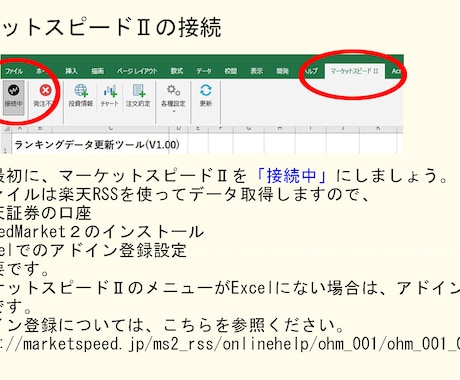This screenshot has width=460, height=380.
Task: Click the 接続中 connection status button
Action: point(14,97)
